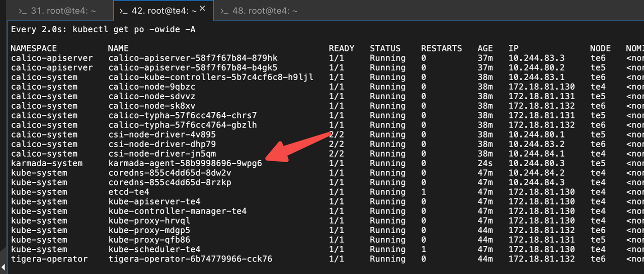Click the IP column header

[x=513, y=48]
